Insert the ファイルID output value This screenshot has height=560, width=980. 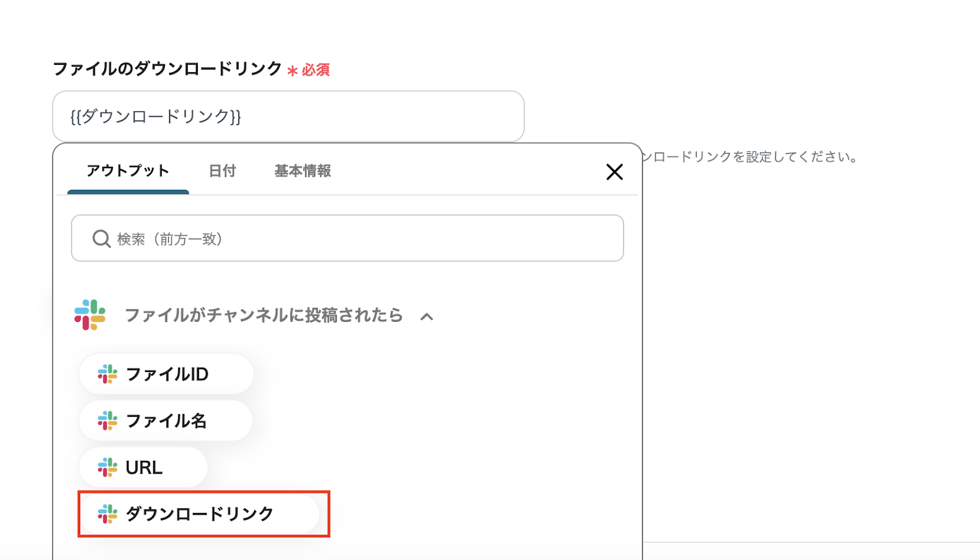point(167,374)
